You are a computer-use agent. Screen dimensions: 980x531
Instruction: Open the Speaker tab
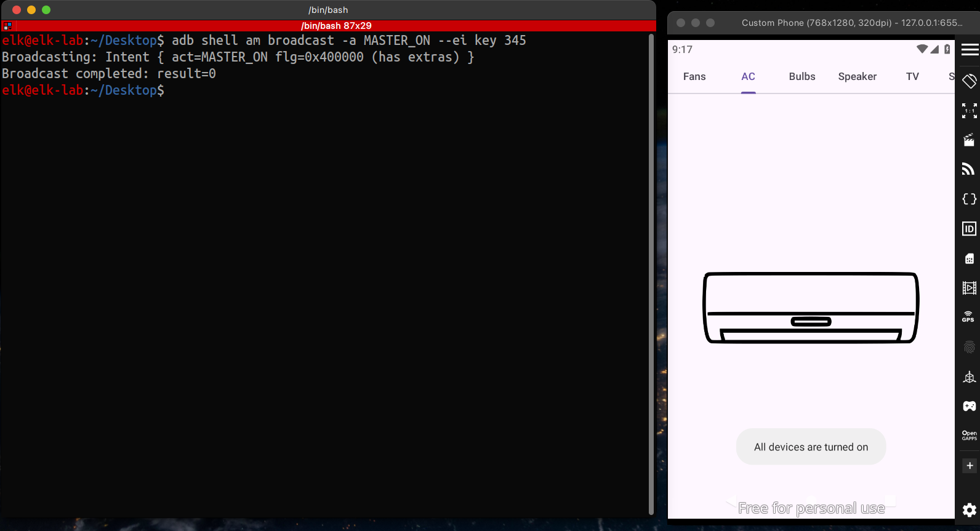tap(857, 76)
